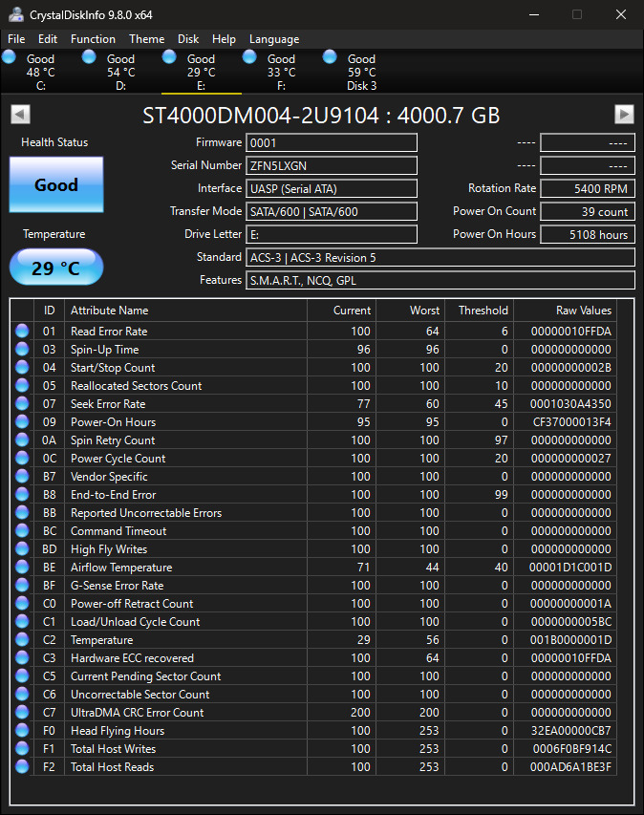Viewport: 644px width, 815px height.
Task: Open the Disk menu
Action: click(188, 39)
